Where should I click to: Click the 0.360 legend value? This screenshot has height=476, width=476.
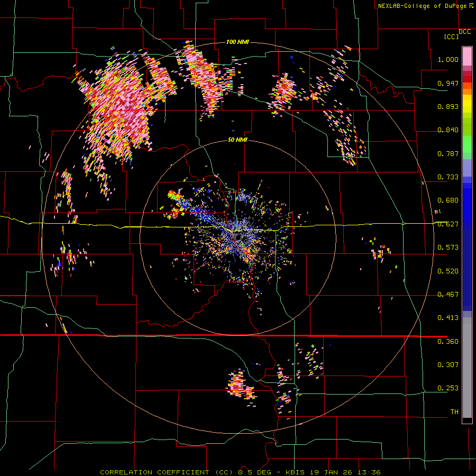tap(448, 342)
